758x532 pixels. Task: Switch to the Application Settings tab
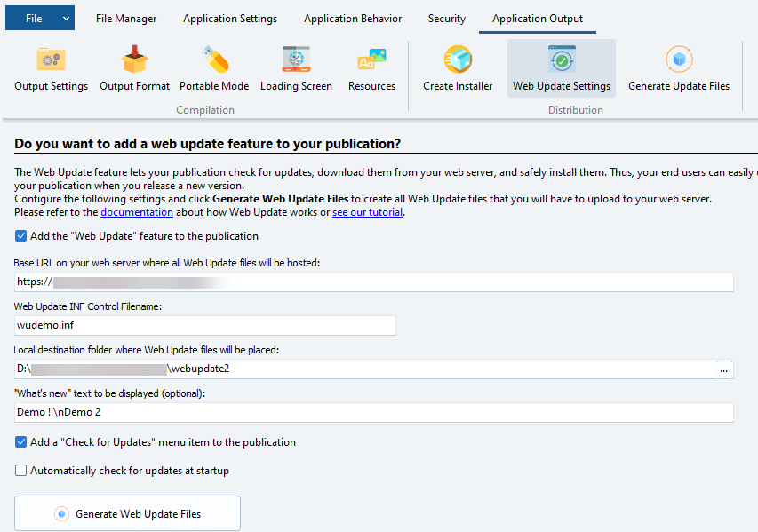coord(230,19)
